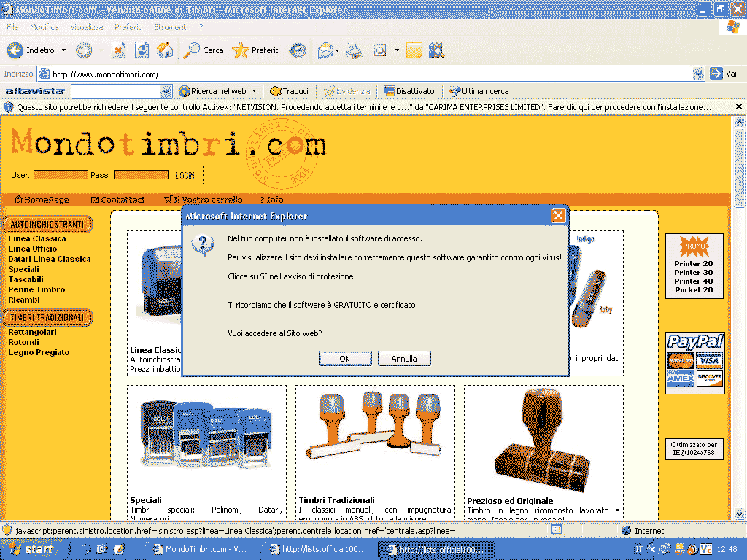Refresh the page with the refresh icon
Screen dimensions: 747x560
142,50
